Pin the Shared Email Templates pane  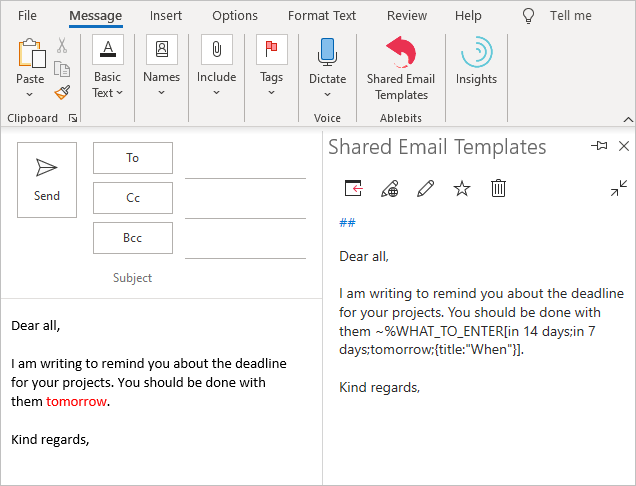click(x=599, y=146)
